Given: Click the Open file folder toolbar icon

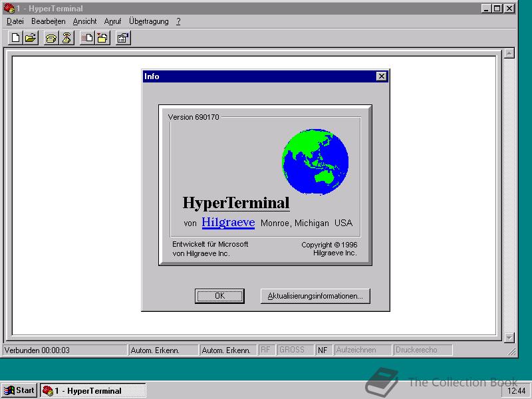Looking at the screenshot, I should [x=31, y=38].
